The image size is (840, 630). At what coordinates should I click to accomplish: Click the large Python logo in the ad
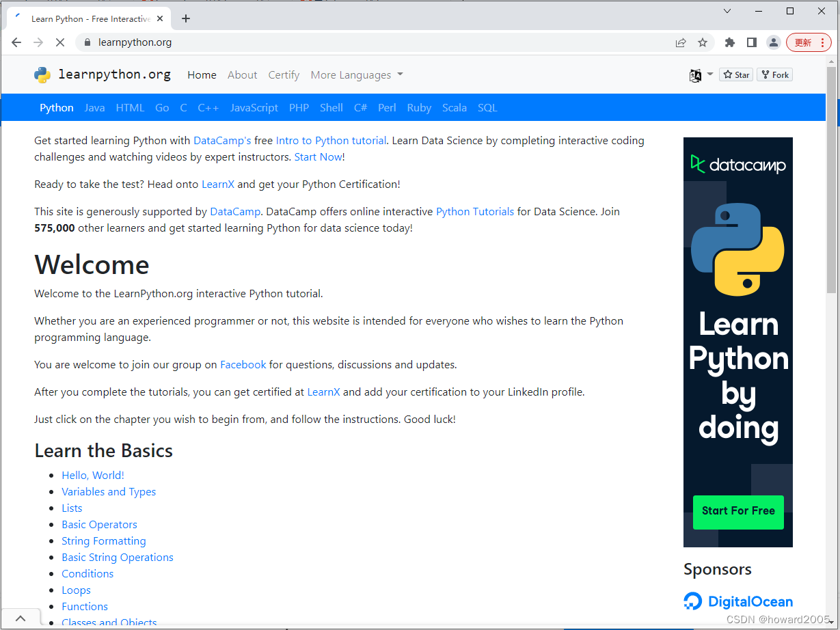click(737, 249)
